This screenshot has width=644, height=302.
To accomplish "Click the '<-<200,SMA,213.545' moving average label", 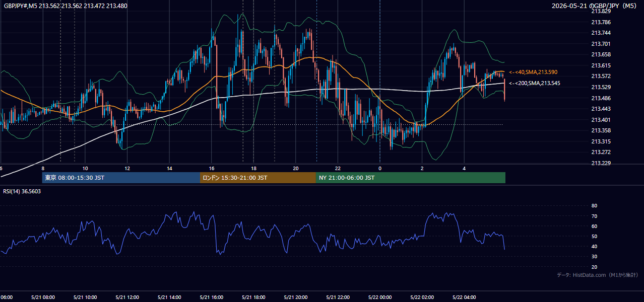I will [x=535, y=83].
